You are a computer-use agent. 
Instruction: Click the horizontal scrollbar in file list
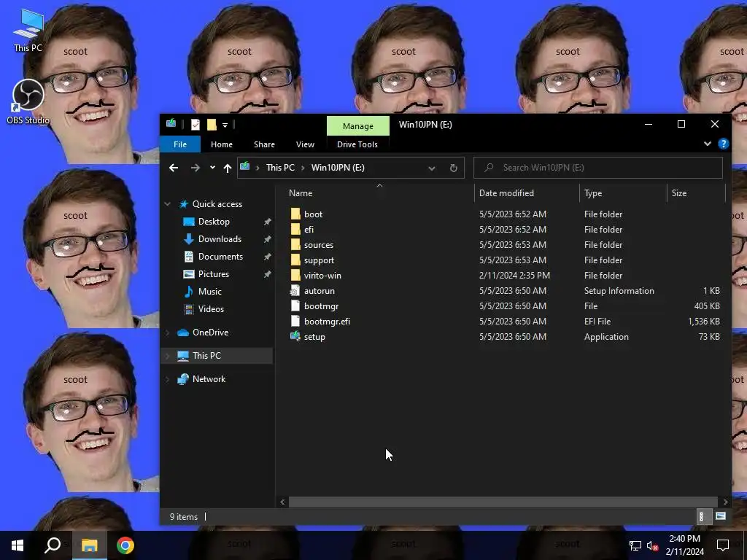tap(503, 502)
